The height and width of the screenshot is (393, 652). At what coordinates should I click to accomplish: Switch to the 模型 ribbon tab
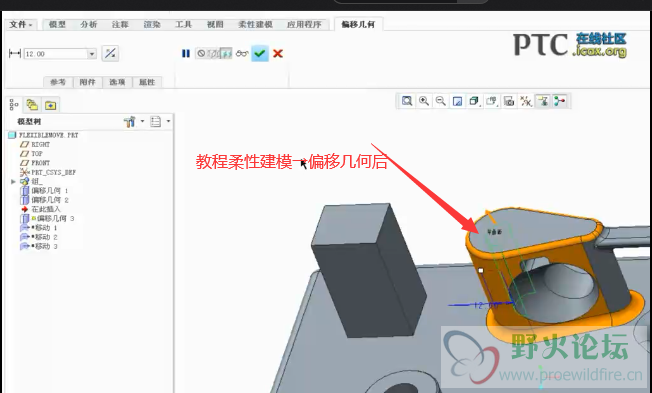coord(57,25)
